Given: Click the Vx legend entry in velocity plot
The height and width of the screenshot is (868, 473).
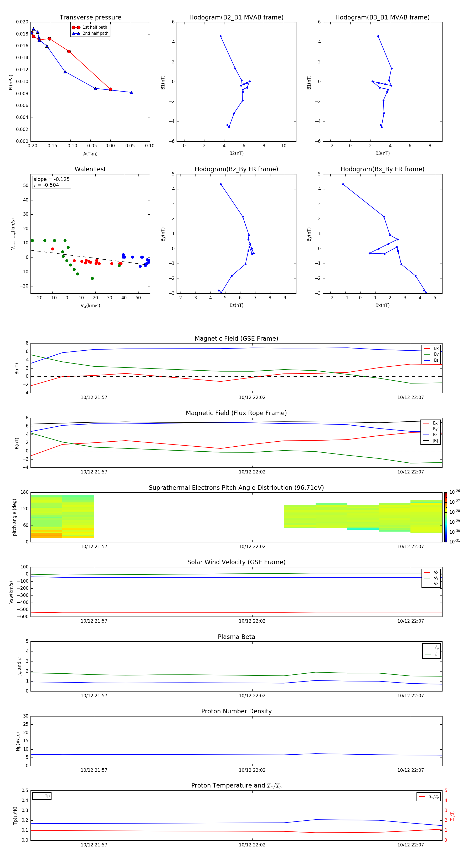Looking at the screenshot, I should pyautogui.click(x=431, y=572).
